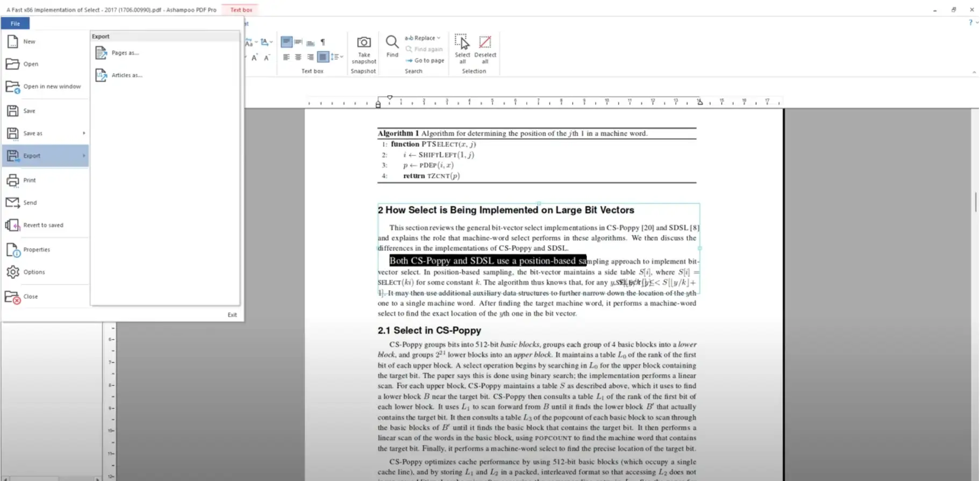Screen dimensions: 980x481
Task: Click the Select all icon
Action: 462,42
